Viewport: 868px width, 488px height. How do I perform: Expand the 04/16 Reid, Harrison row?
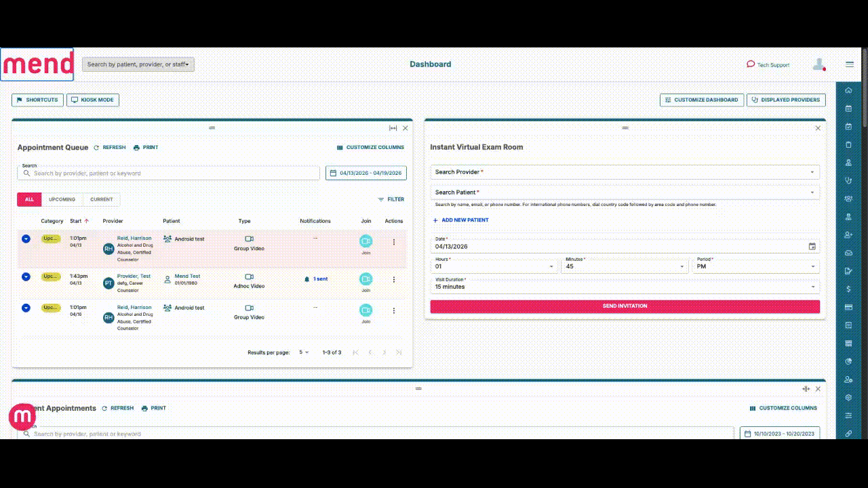(26, 308)
